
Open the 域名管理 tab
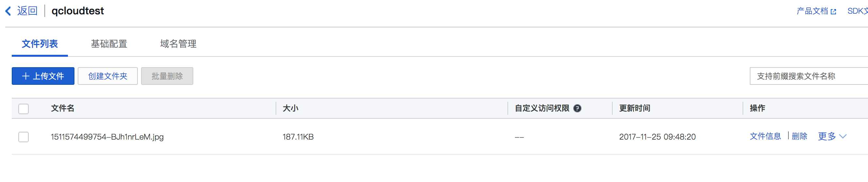(178, 44)
